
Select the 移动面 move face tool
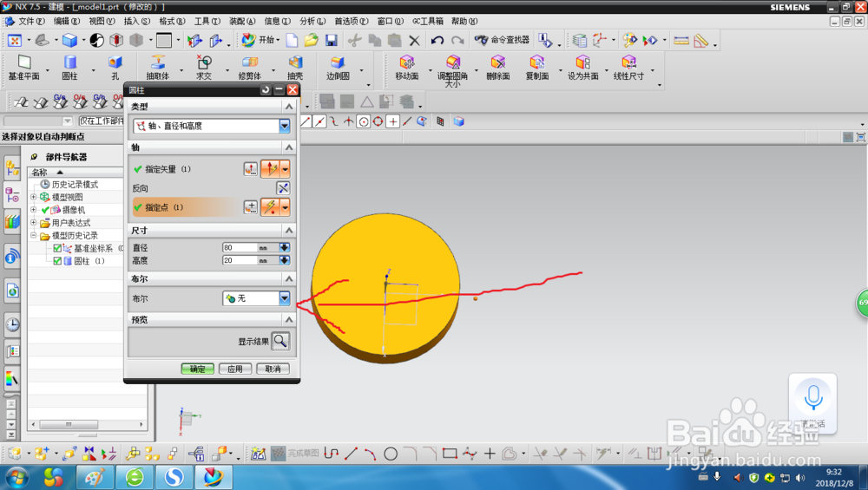coord(407,68)
